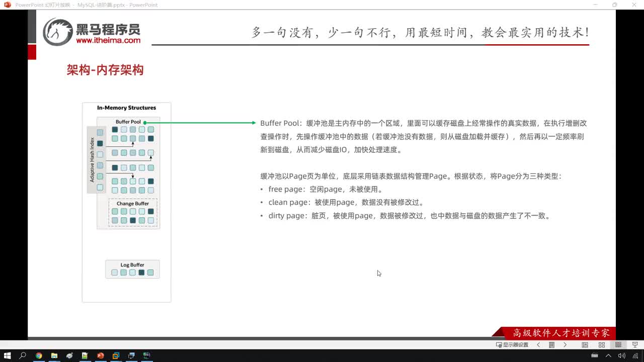Click the dirty page bullet line
The height and width of the screenshot is (362, 644).
tap(406, 216)
